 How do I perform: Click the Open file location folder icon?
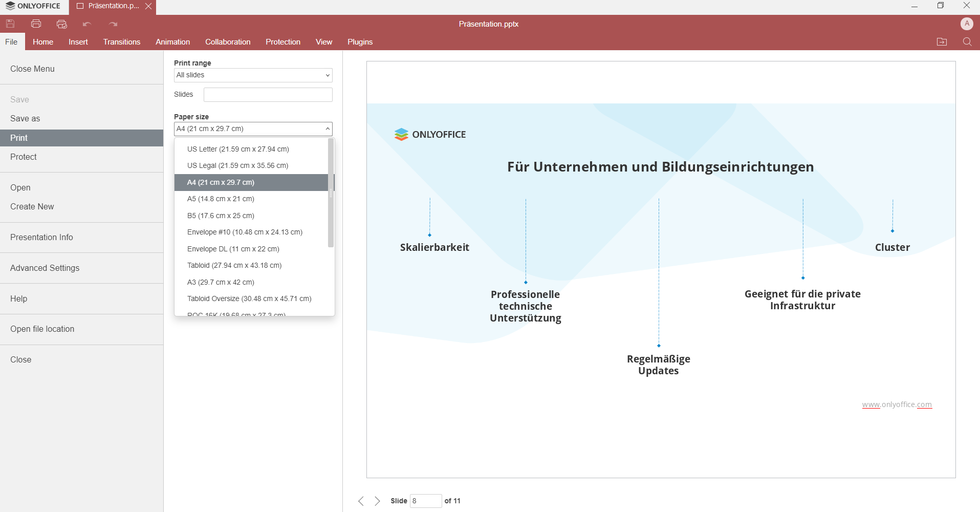coord(942,42)
